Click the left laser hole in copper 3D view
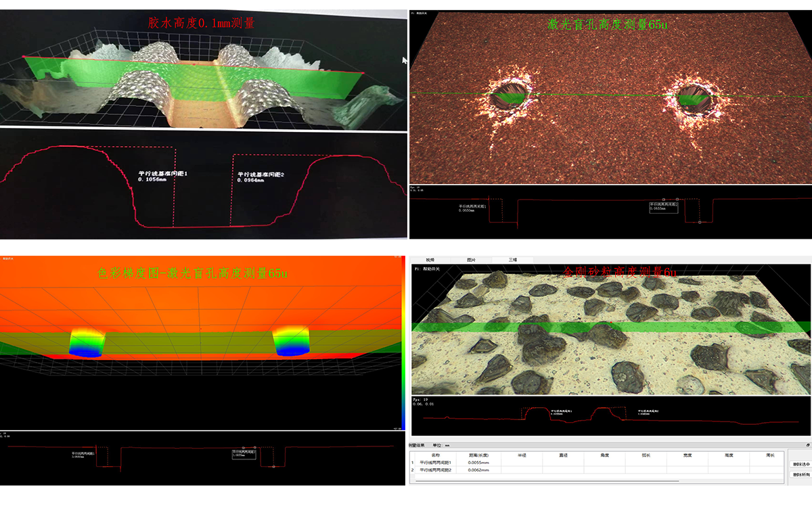812x506 pixels. pos(507,97)
